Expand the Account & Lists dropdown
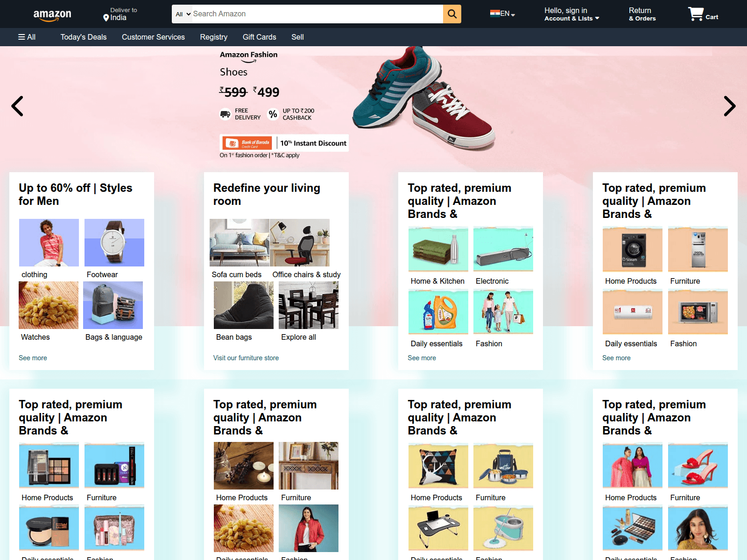747x560 pixels. 571,19
